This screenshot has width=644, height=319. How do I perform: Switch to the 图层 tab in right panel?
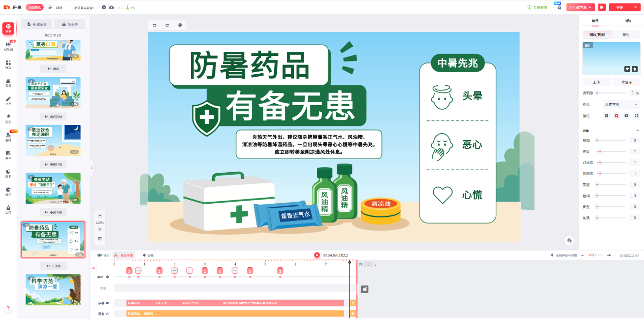tap(628, 21)
